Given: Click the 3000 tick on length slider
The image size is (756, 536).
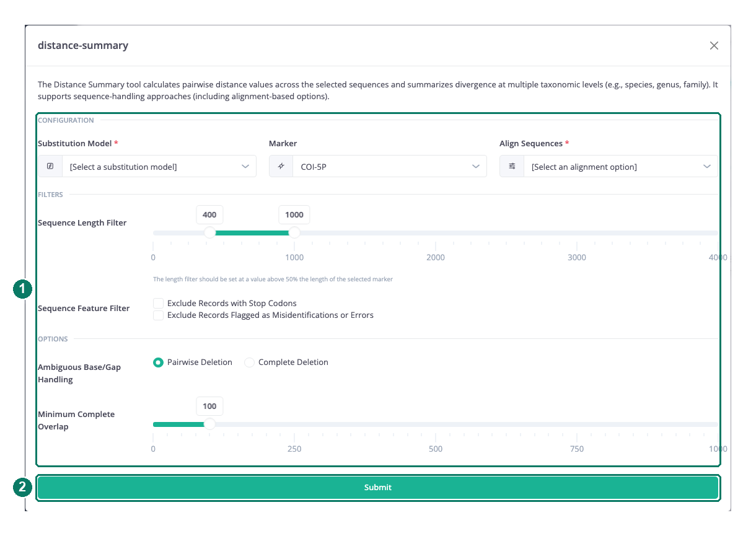Looking at the screenshot, I should click(x=577, y=257).
